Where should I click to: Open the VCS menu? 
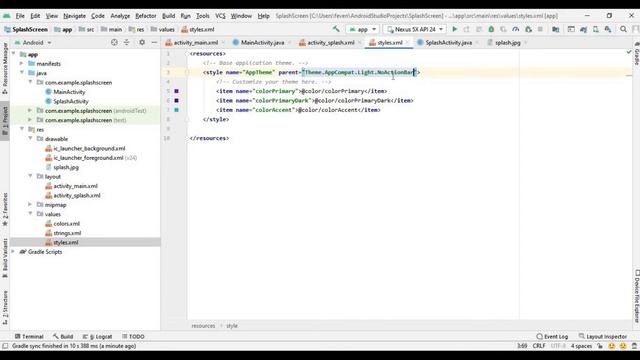(220, 16)
